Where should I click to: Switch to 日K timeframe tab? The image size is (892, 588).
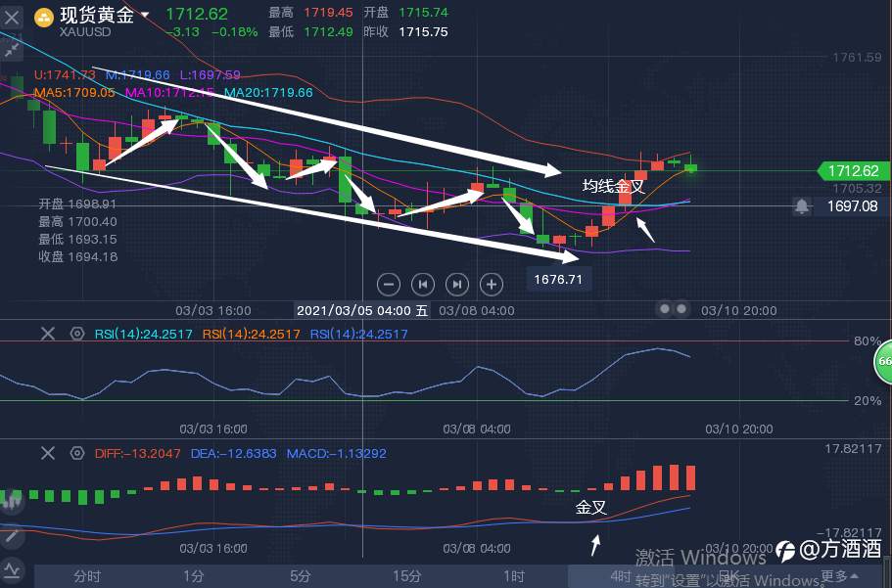click(728, 576)
